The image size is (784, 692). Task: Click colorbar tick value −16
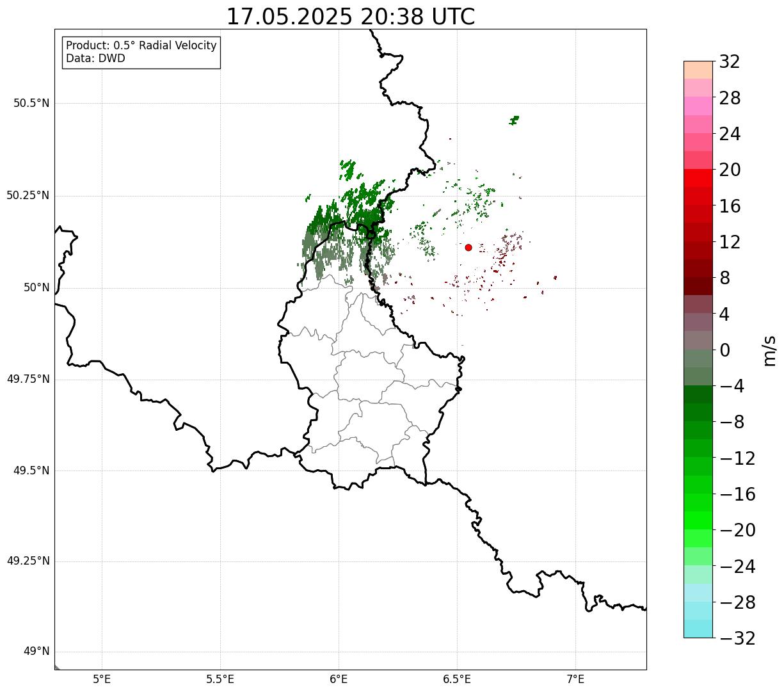tap(737, 494)
